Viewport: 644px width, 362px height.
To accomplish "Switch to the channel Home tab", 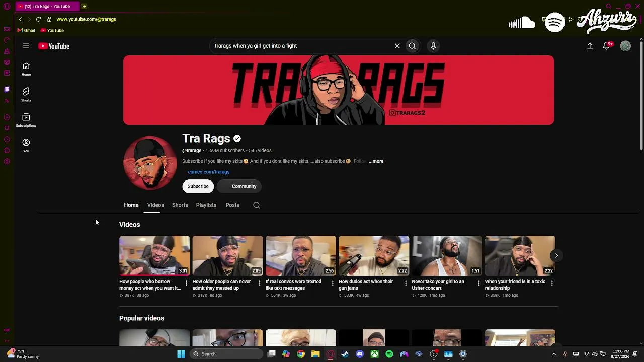I will click(131, 205).
